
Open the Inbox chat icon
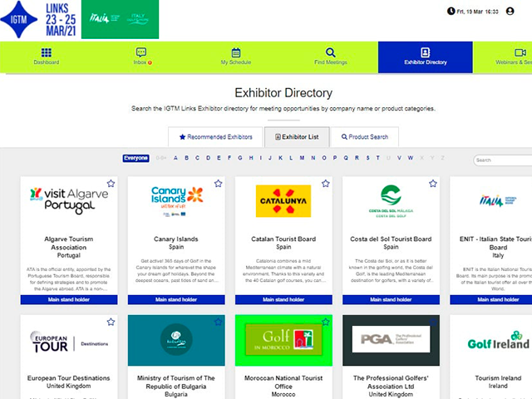(x=141, y=52)
